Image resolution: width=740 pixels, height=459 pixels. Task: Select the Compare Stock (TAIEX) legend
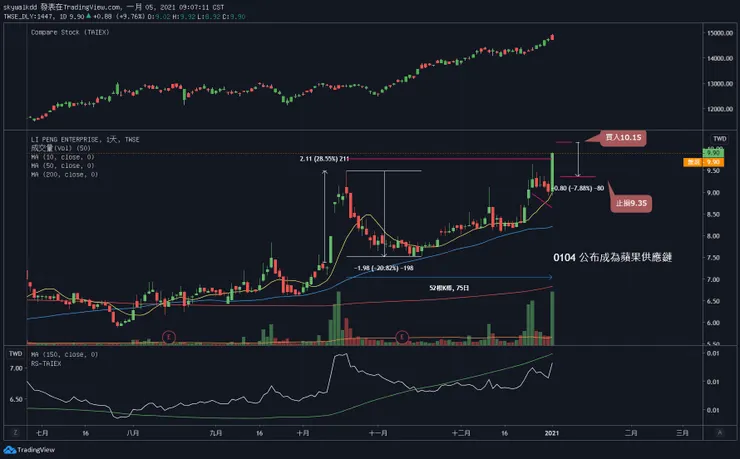click(70, 32)
